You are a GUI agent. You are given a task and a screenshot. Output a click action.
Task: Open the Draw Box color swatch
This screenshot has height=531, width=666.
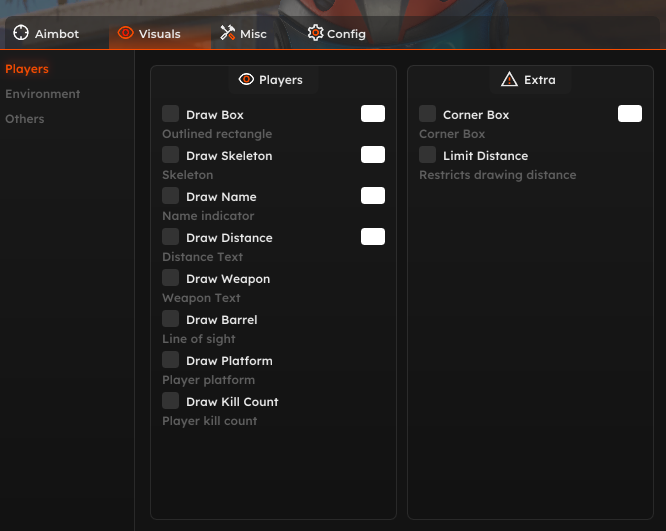tap(373, 114)
